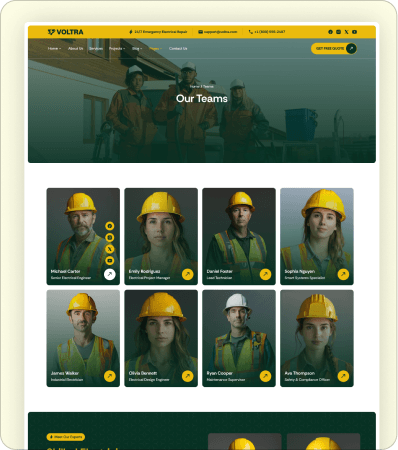Click the arrow button on Olivia Bennett card

[x=188, y=376]
